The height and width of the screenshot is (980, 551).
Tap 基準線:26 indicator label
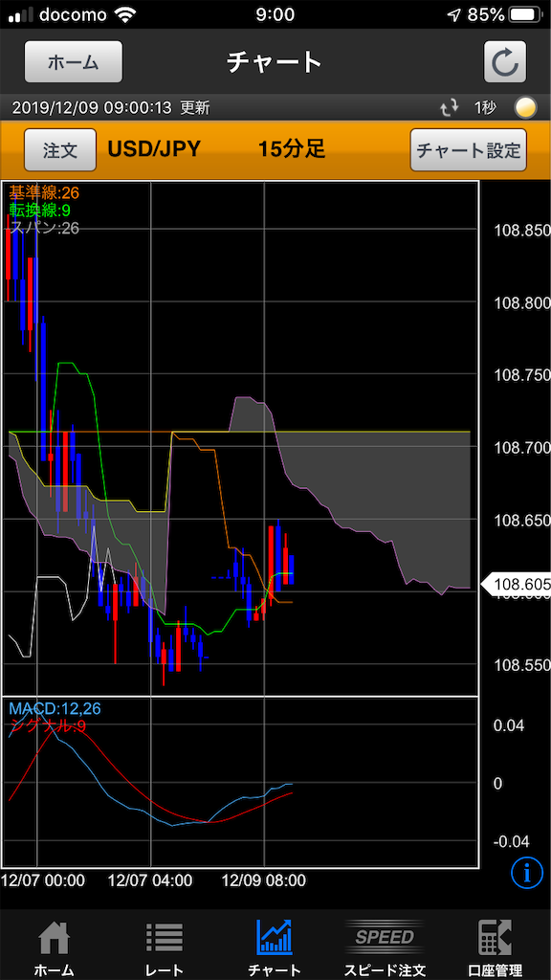coord(44,191)
